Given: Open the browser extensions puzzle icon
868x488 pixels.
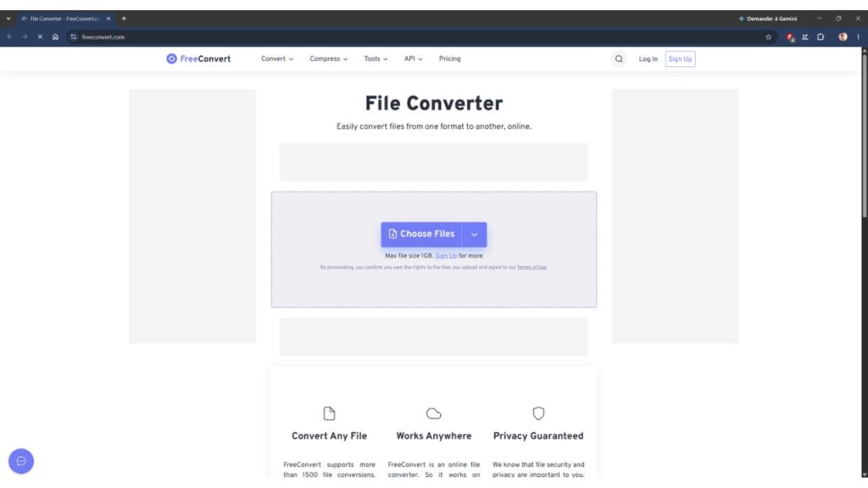Looking at the screenshot, I should click(x=821, y=37).
